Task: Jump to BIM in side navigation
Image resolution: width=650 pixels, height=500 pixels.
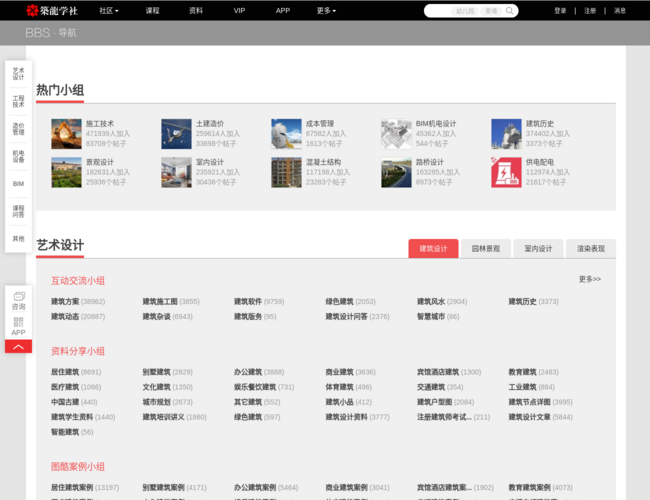Action: pos(18,184)
